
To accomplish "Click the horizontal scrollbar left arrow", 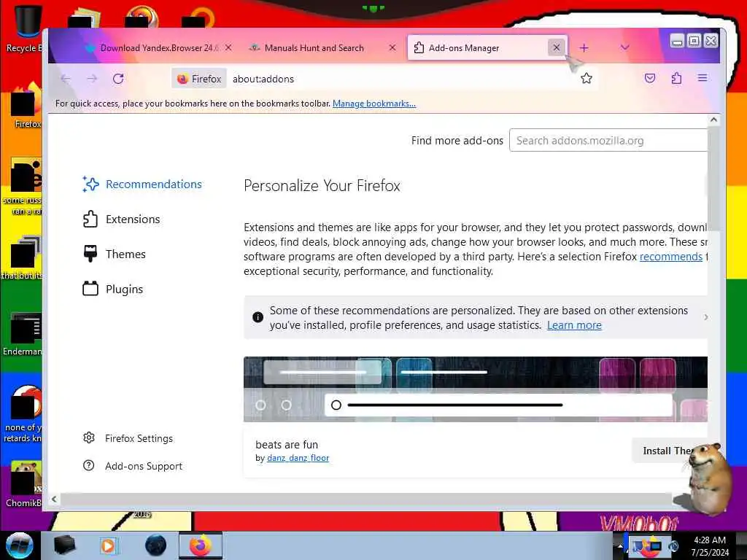I will pyautogui.click(x=54, y=499).
